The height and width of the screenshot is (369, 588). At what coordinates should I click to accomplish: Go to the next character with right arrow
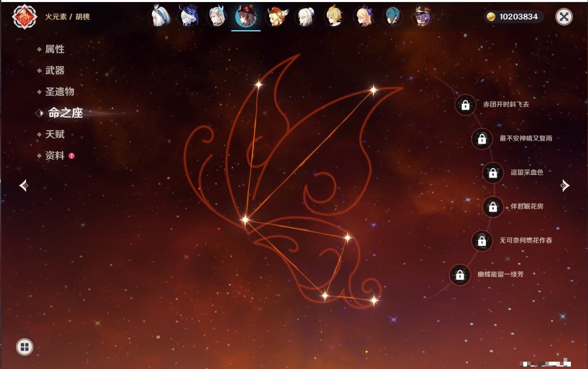[565, 186]
